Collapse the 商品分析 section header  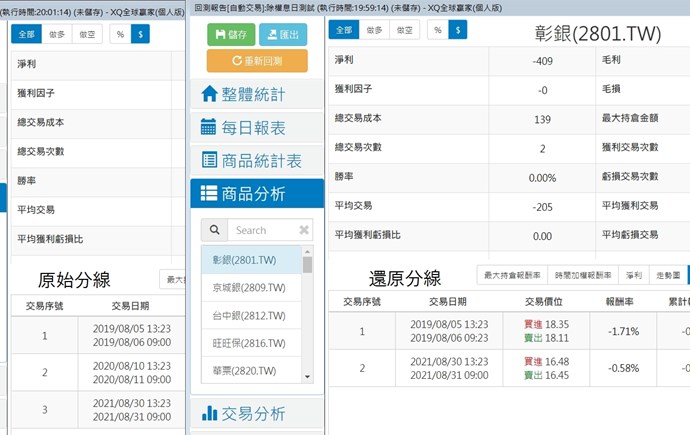[257, 194]
